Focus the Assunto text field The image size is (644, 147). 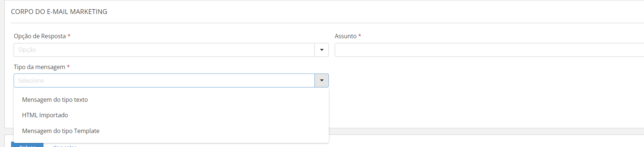pyautogui.click(x=489, y=50)
